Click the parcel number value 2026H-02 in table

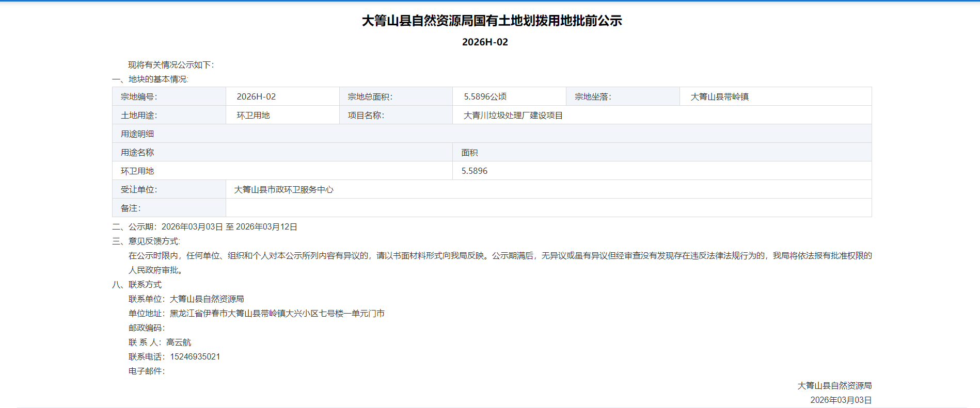tap(256, 96)
